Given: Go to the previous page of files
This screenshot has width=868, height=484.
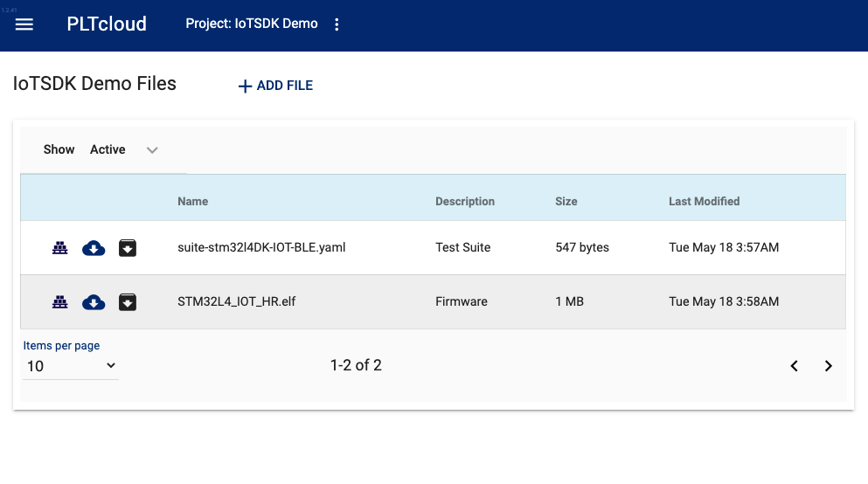Looking at the screenshot, I should pyautogui.click(x=794, y=366).
